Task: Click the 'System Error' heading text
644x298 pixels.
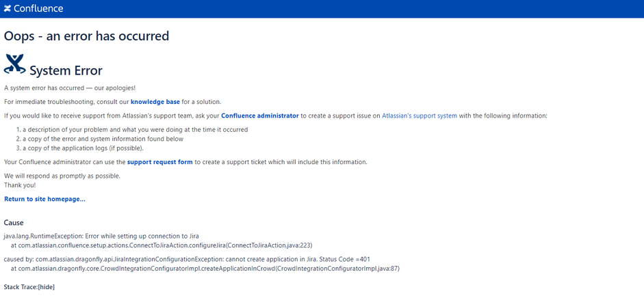Action: [66, 71]
